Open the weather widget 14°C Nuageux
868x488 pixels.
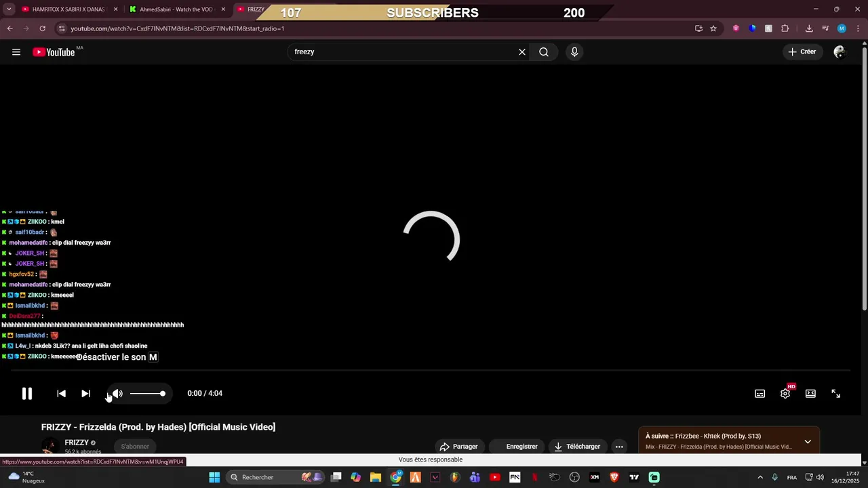click(27, 477)
